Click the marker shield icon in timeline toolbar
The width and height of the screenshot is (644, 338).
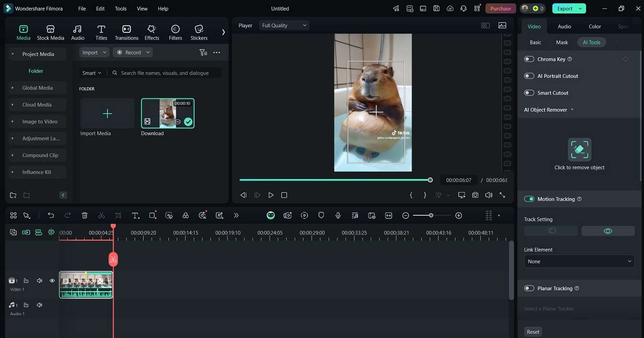click(321, 216)
